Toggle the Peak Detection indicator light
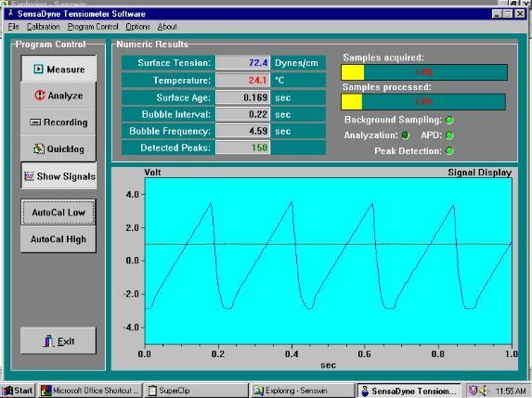The height and width of the screenshot is (398, 532). pyautogui.click(x=449, y=151)
